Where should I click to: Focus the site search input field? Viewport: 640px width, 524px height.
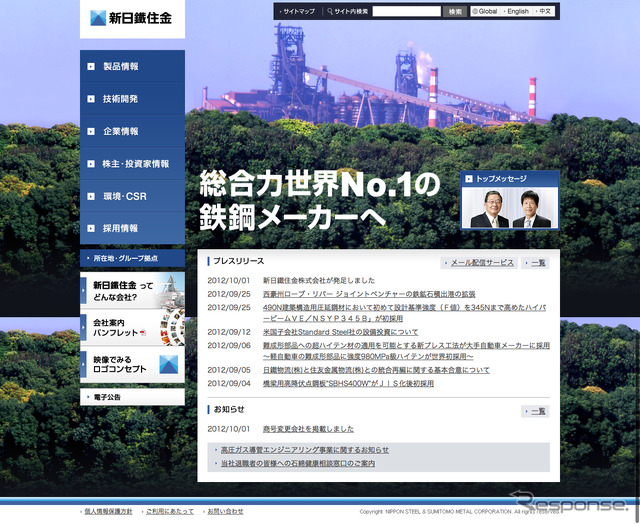(x=407, y=11)
